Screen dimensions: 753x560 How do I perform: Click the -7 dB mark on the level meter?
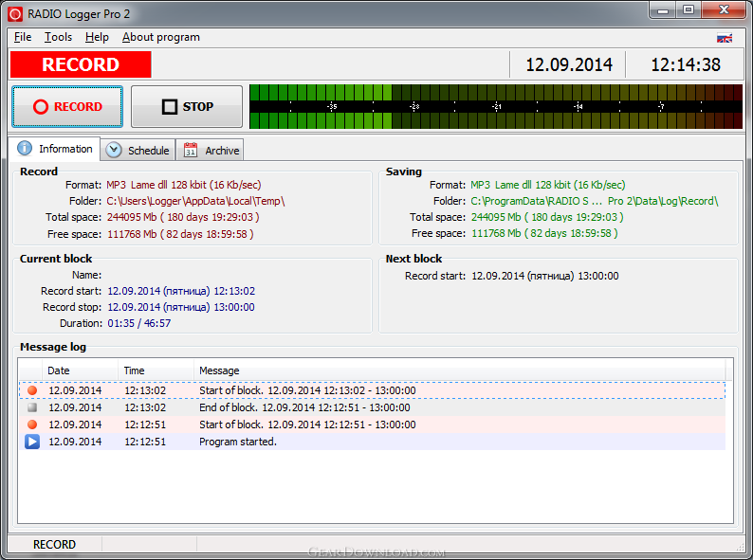661,106
